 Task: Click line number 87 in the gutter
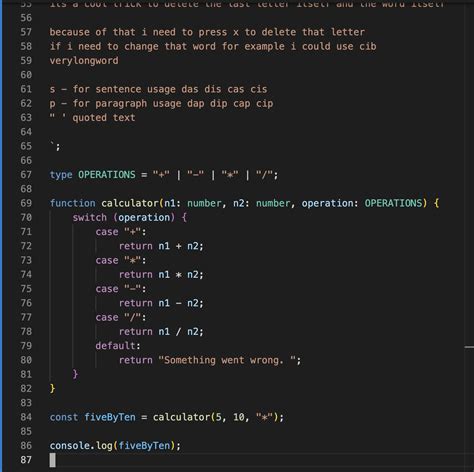coord(26,460)
